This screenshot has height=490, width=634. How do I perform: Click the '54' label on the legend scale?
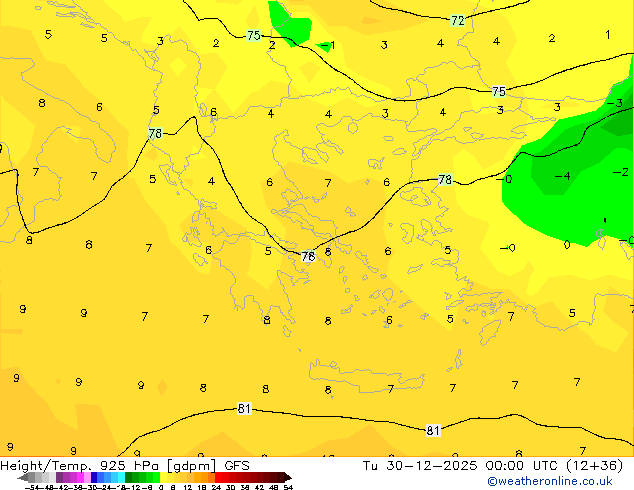(x=288, y=487)
